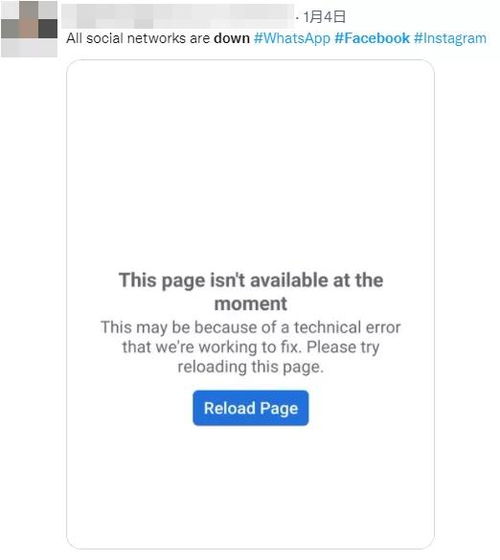The width and height of the screenshot is (500, 560).
Task: Open the #WhatsApp hashtag link
Action: click(292, 38)
